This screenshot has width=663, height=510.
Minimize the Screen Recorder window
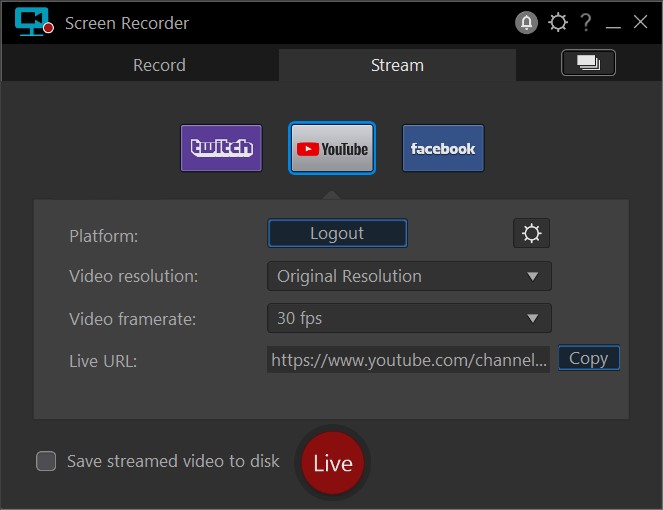pos(614,22)
